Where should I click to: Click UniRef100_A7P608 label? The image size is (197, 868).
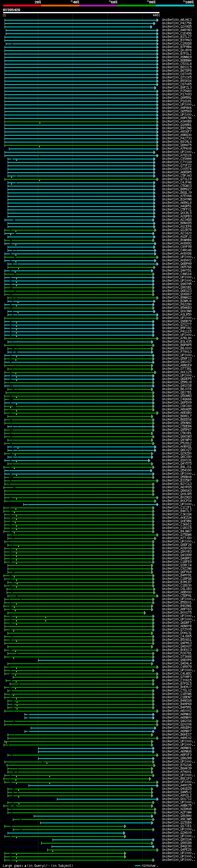click(177, 149)
